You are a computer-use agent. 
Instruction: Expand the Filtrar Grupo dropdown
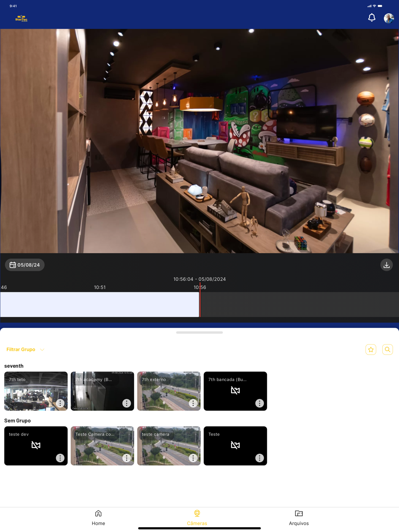[x=25, y=349]
